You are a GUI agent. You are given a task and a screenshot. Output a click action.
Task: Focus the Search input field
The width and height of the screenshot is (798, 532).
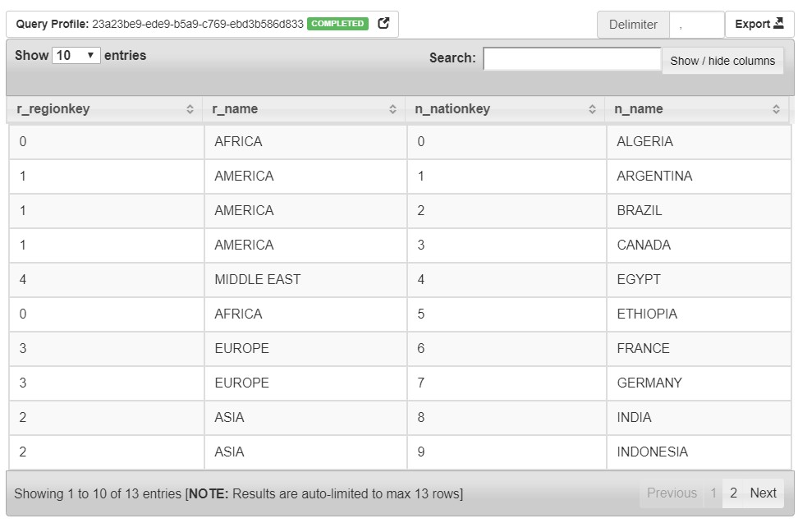[x=572, y=58]
